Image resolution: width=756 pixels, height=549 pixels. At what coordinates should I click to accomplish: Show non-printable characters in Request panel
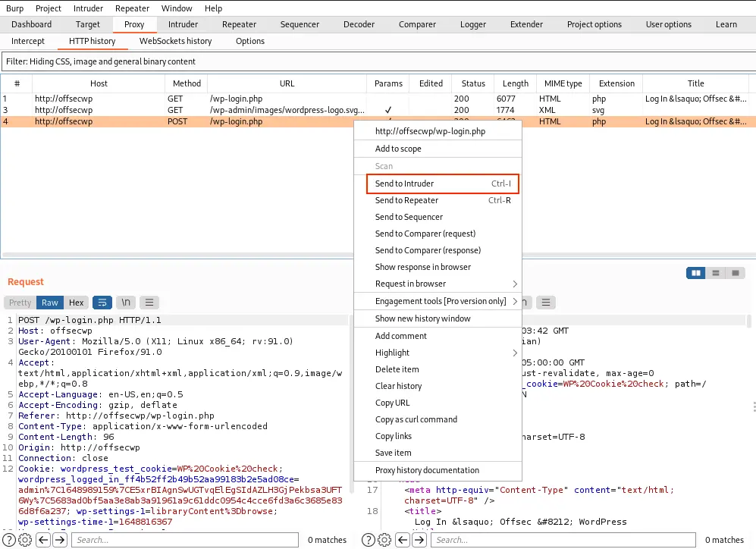coord(126,303)
